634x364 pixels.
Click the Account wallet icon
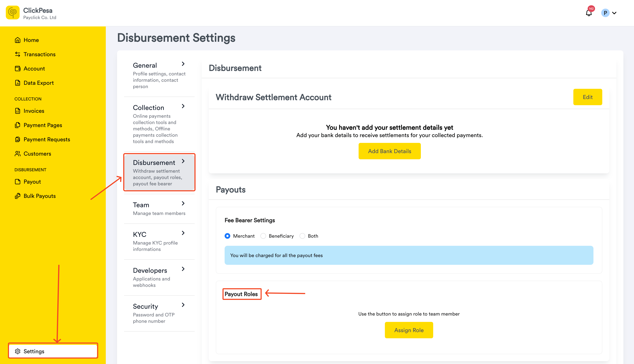(x=17, y=69)
